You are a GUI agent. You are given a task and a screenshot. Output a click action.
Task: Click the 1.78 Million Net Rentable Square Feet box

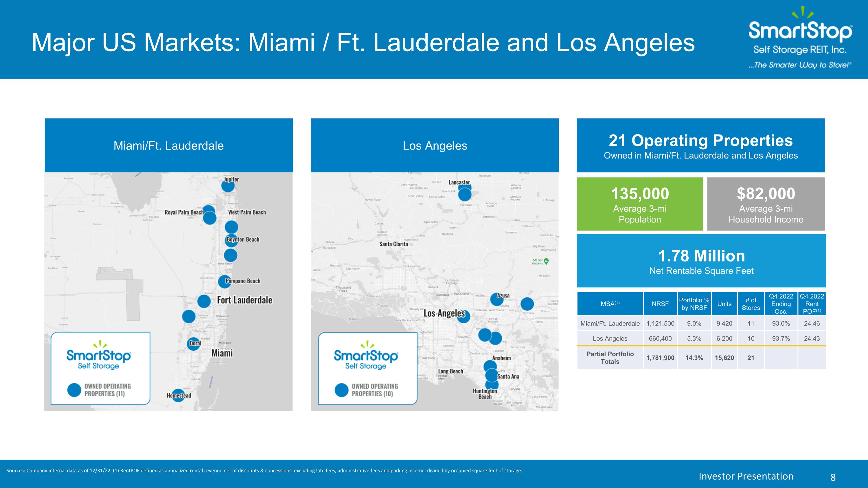click(x=702, y=261)
